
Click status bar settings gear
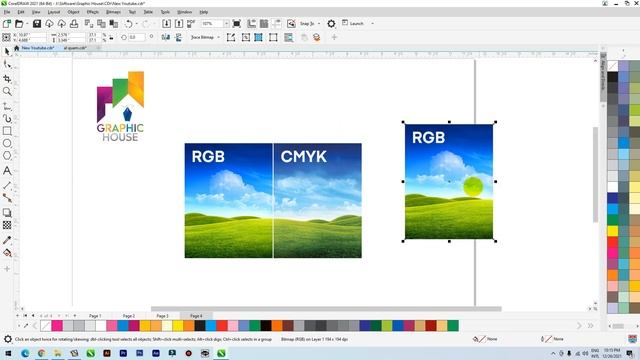[7, 339]
